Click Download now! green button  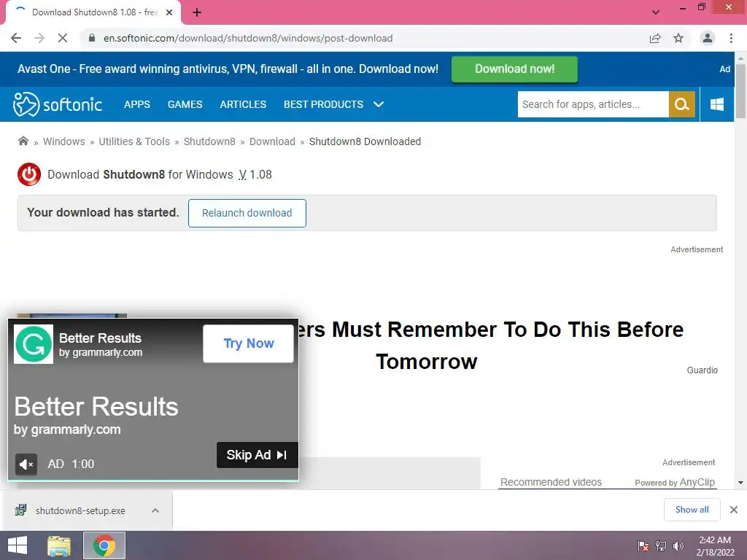(x=514, y=69)
